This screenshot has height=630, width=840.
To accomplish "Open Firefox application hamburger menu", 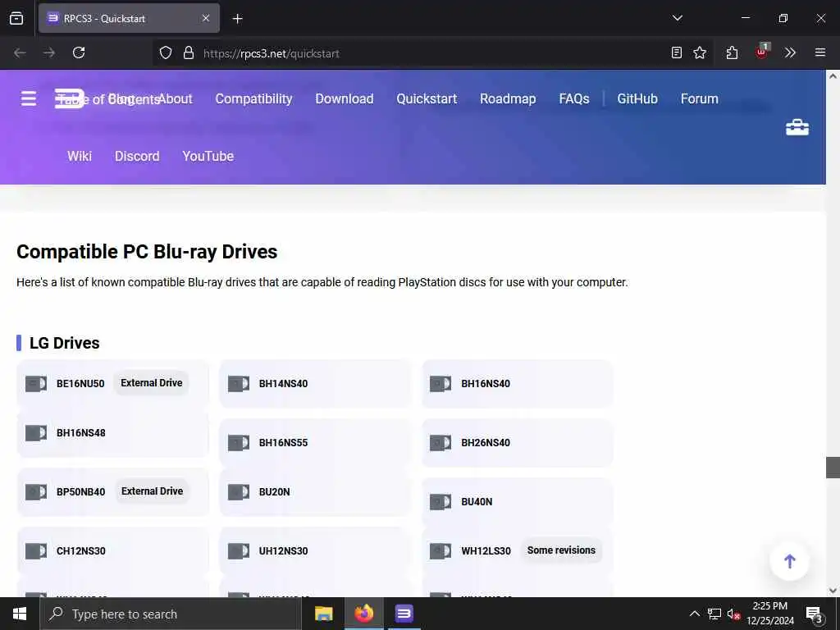I will pos(820,52).
